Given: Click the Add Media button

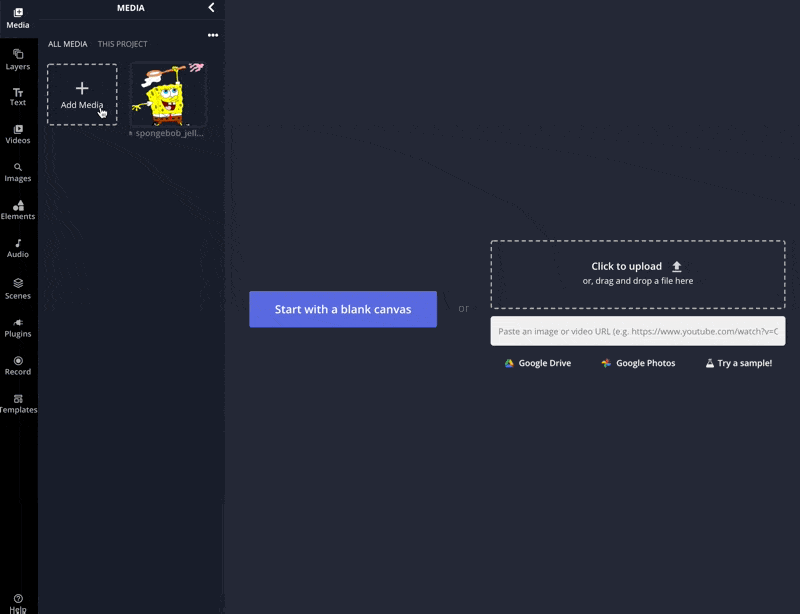Looking at the screenshot, I should pyautogui.click(x=82, y=95).
